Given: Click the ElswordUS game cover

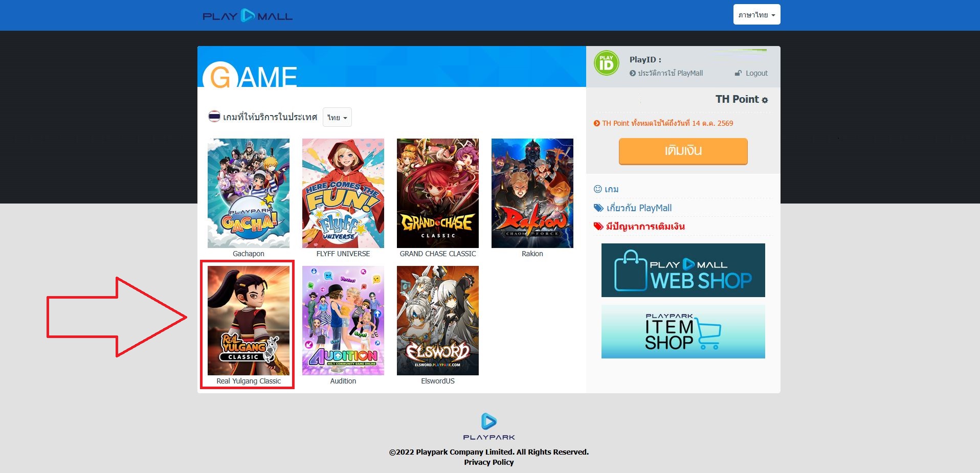Looking at the screenshot, I should coord(438,321).
